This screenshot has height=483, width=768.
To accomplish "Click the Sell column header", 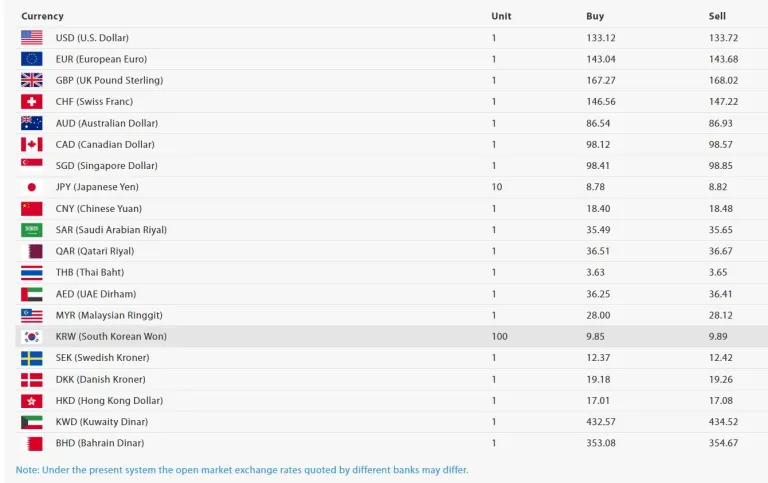I will [x=717, y=16].
